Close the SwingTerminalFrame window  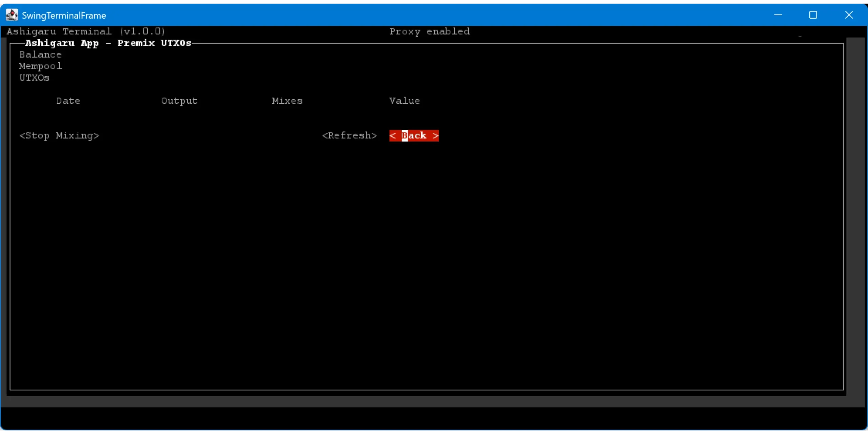[849, 15]
